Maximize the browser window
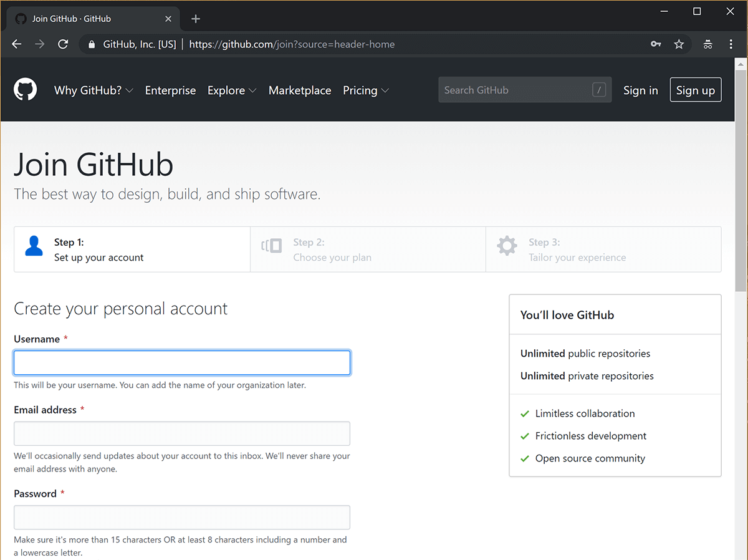 pyautogui.click(x=698, y=11)
